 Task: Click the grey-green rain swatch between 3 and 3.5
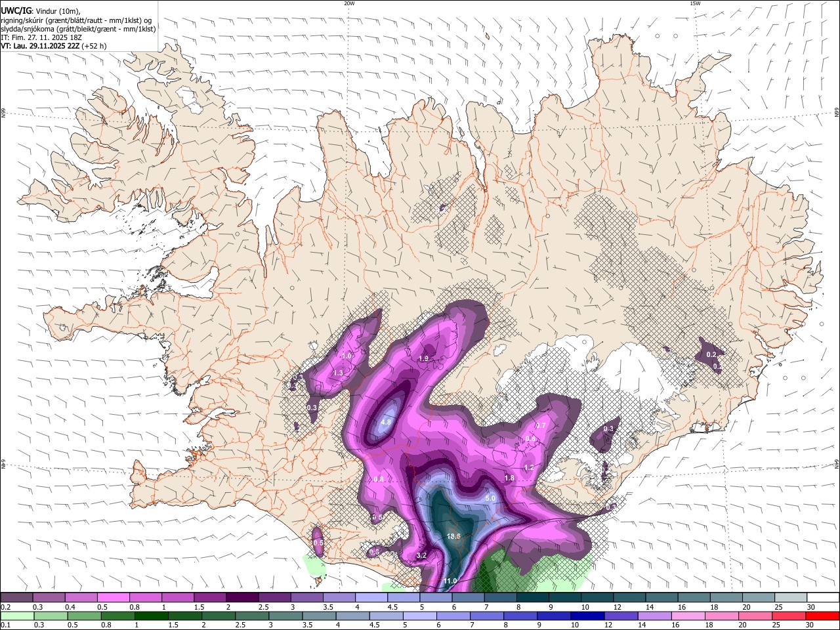285,616
